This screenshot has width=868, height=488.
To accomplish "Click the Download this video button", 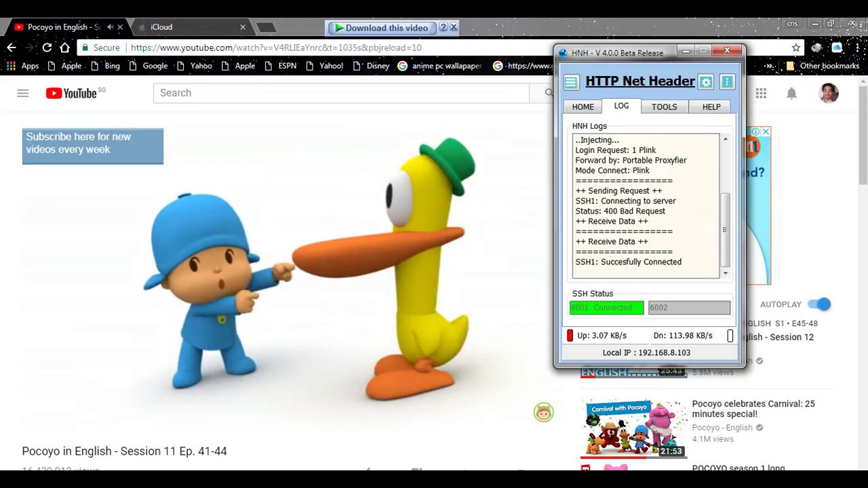I will (382, 28).
